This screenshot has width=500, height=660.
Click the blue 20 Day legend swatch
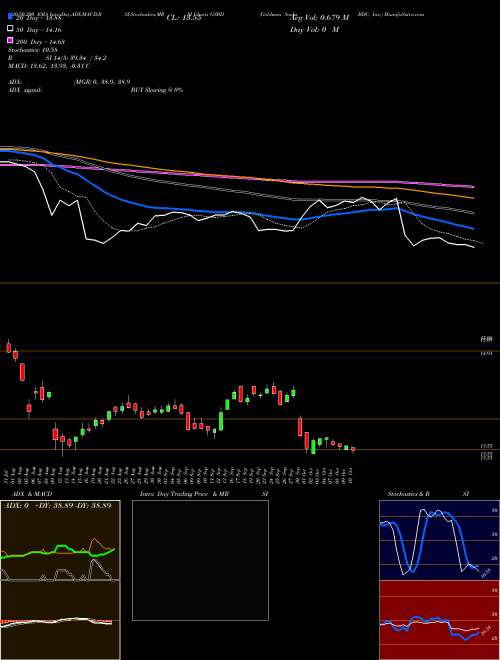tap(10, 17)
